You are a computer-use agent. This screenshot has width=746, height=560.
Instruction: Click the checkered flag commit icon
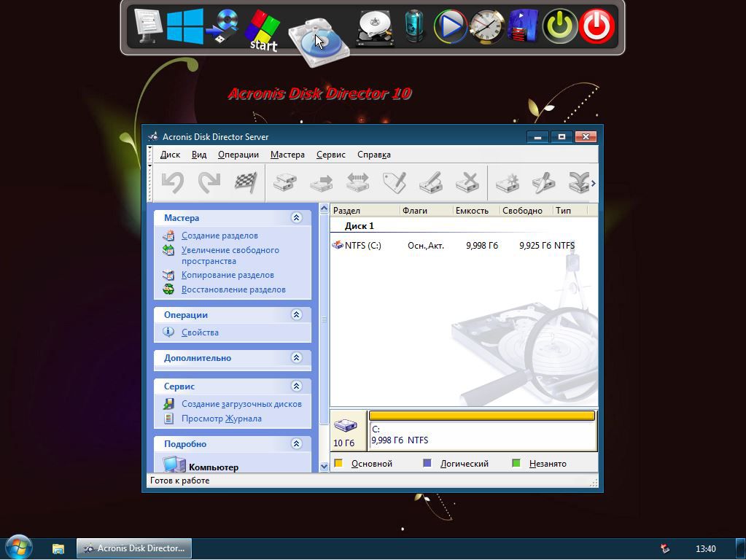pos(246,183)
